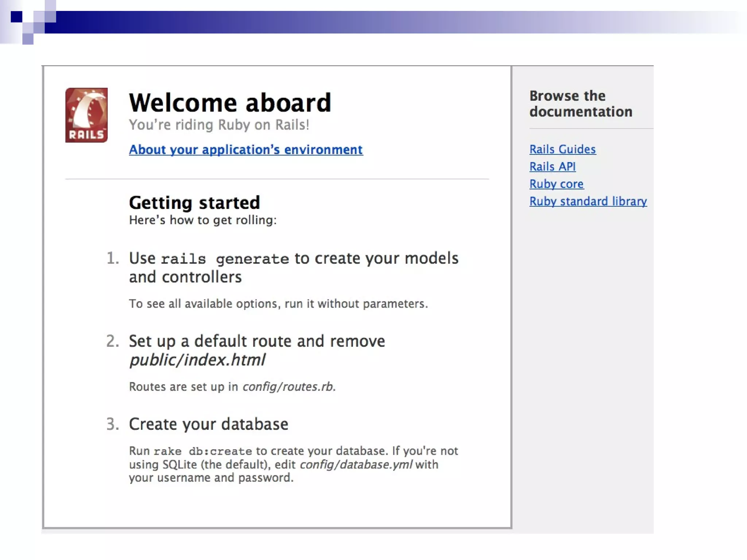The width and height of the screenshot is (747, 560).
Task: Click the "and controllers" line of step 1
Action: tap(185, 277)
